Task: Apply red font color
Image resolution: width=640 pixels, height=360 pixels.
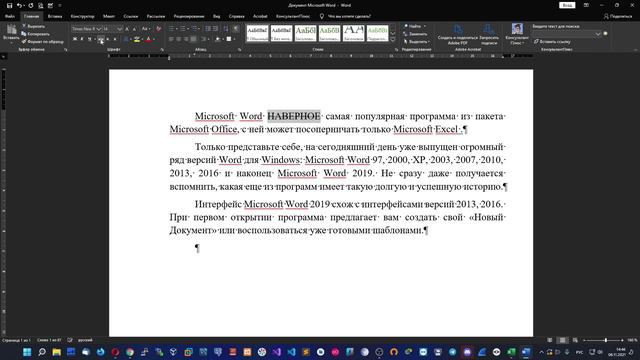Action: pyautogui.click(x=149, y=39)
